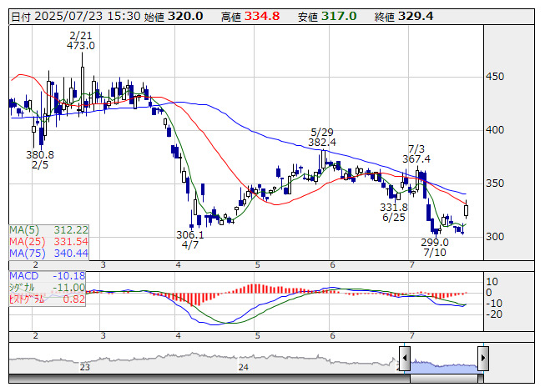Click the MA(75) 340.44 legend entry
Viewport: 545px width, 392px height.
[x=48, y=254]
